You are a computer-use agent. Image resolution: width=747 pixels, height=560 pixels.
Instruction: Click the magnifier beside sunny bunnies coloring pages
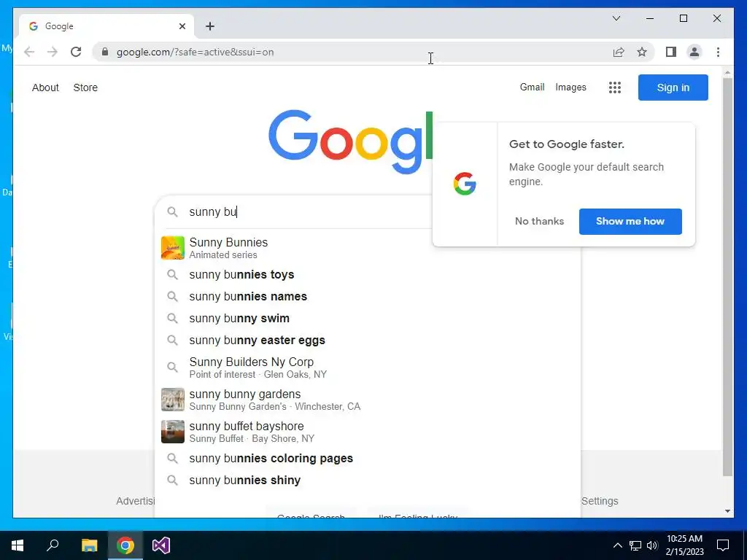(x=172, y=459)
